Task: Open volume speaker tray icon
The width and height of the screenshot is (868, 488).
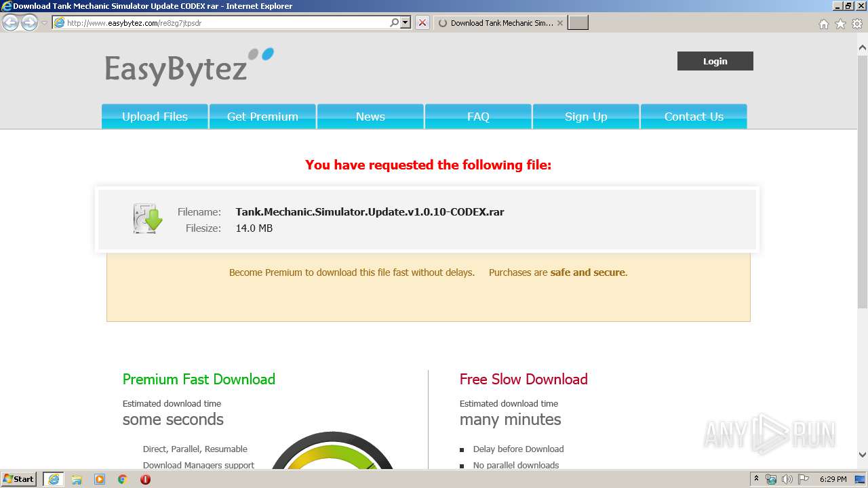Action: (x=787, y=479)
